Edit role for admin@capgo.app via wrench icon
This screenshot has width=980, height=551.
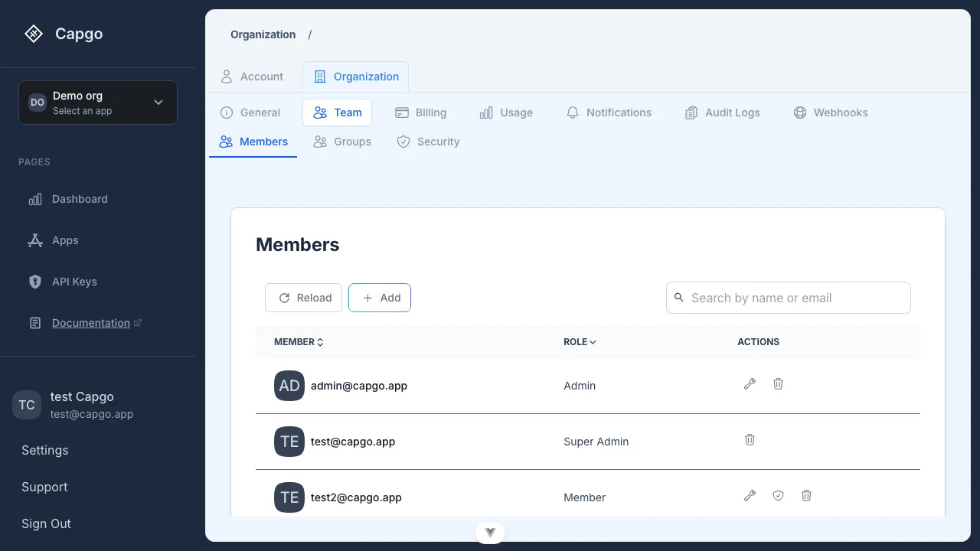tap(750, 384)
